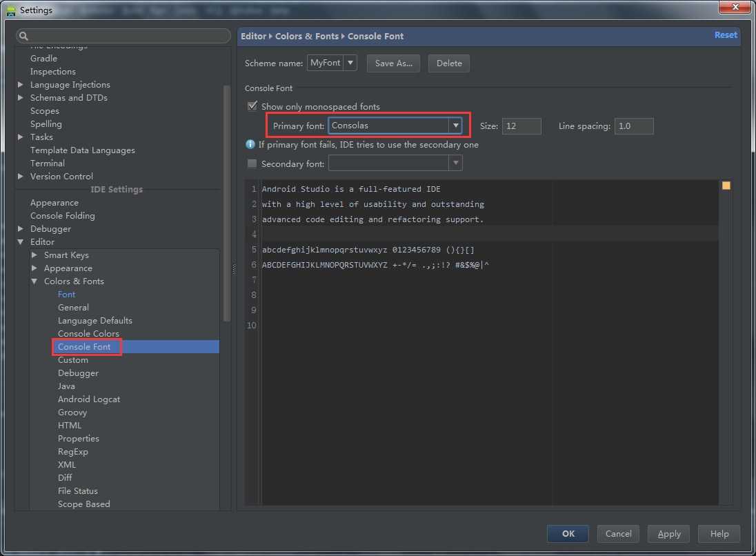Enable the Secondary font checkbox
The height and width of the screenshot is (556, 756).
pos(252,163)
